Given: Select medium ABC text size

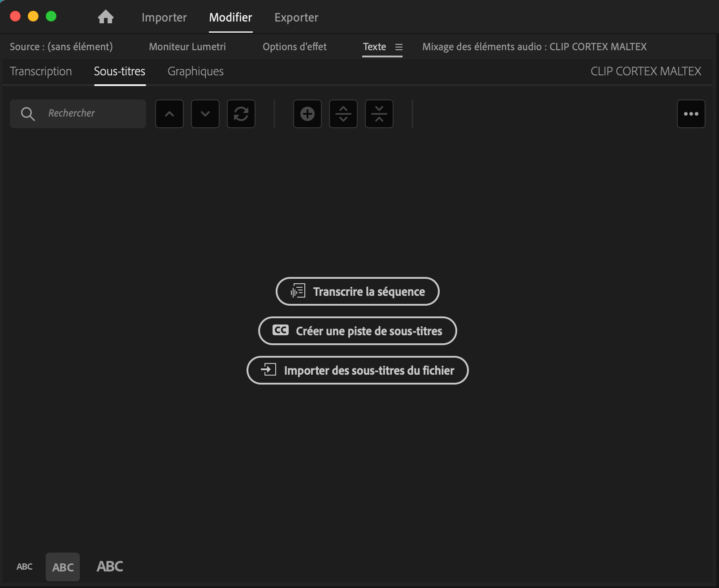Looking at the screenshot, I should tap(63, 567).
